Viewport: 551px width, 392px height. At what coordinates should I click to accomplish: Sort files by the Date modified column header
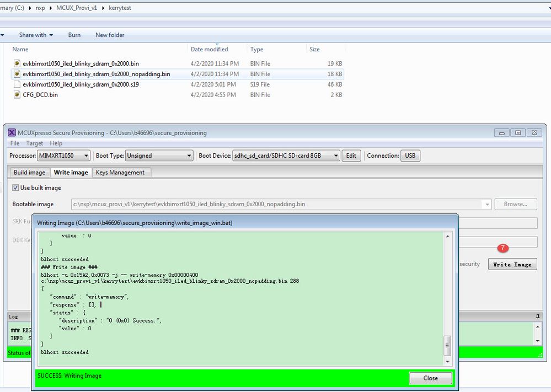coord(209,50)
